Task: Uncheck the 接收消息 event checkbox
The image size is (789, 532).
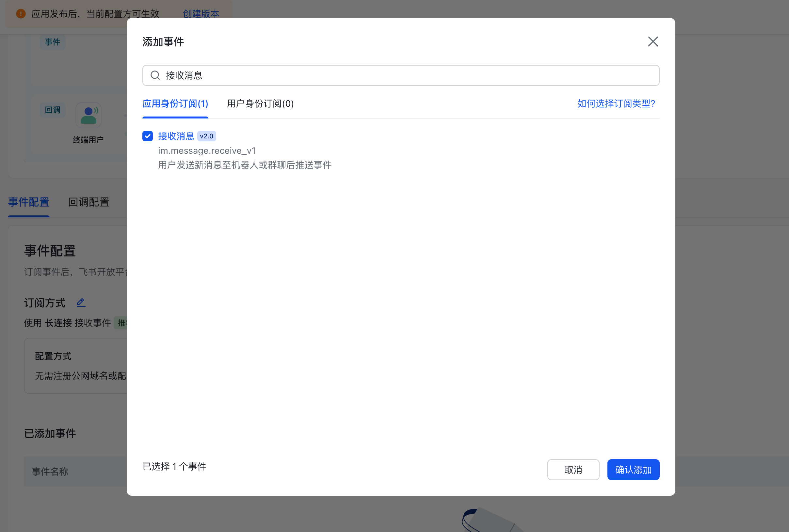Action: [148, 136]
